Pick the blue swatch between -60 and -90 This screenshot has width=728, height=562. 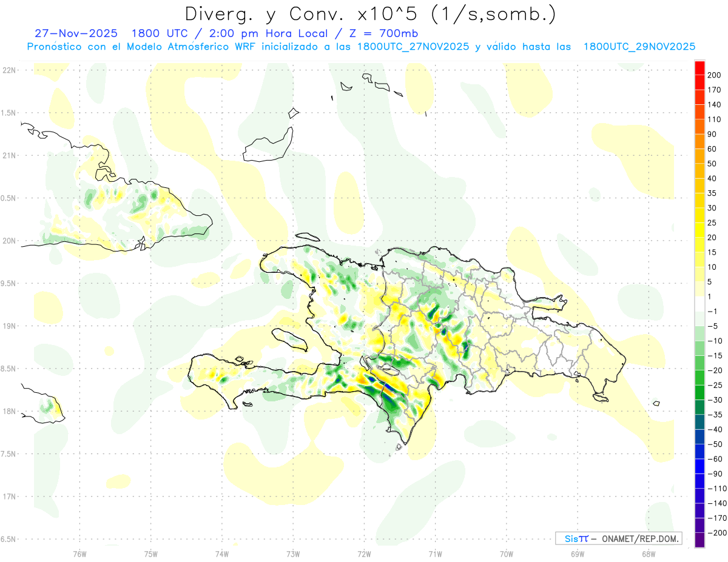click(x=699, y=467)
